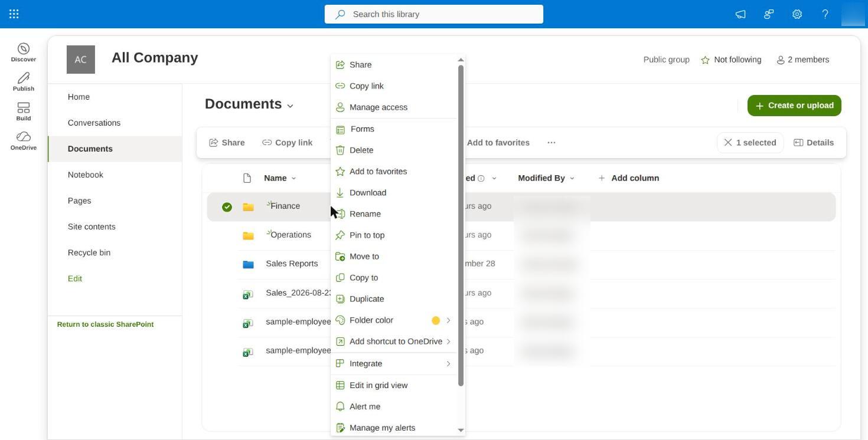Clear selection with 1 selected button

(750, 143)
